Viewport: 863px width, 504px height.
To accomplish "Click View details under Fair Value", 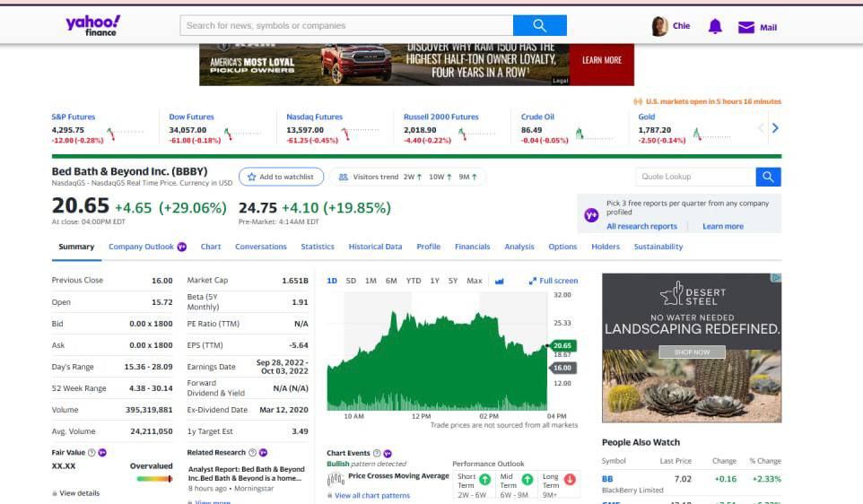I will [x=79, y=493].
